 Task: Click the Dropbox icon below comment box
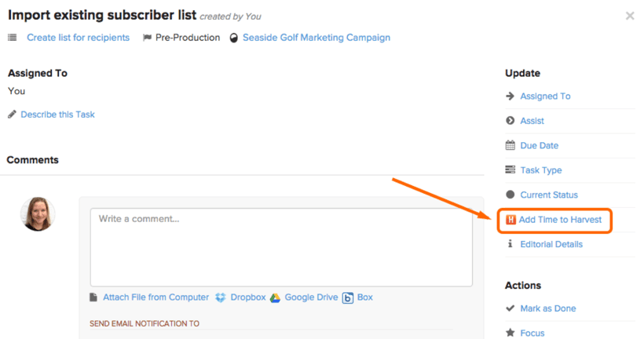point(221,297)
